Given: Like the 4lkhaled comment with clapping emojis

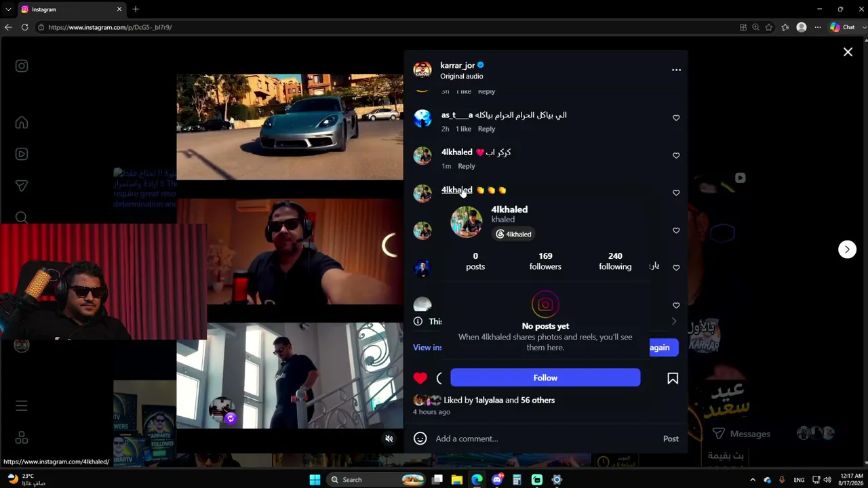Looking at the screenshot, I should (676, 192).
